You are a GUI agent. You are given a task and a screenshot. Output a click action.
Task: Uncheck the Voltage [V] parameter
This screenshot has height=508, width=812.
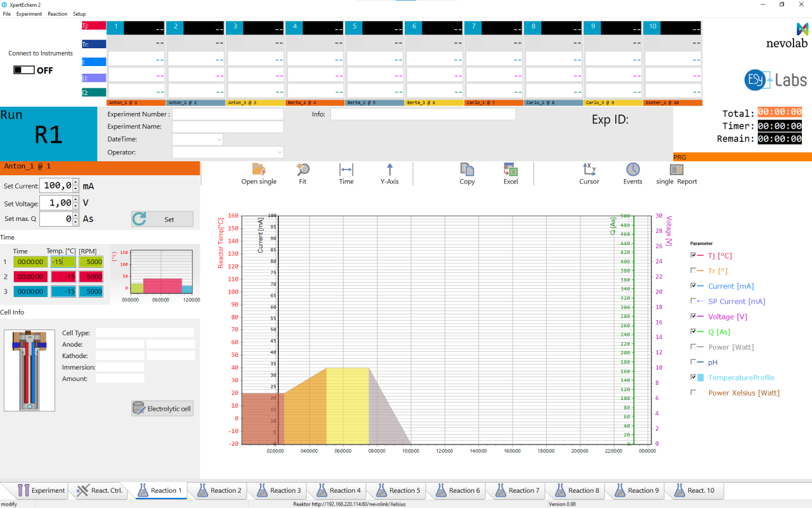point(693,316)
